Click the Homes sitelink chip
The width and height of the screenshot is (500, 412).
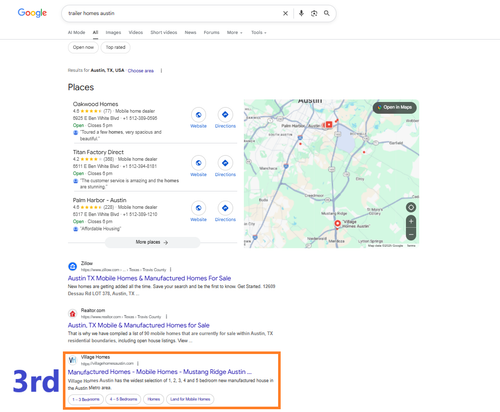(x=154, y=399)
